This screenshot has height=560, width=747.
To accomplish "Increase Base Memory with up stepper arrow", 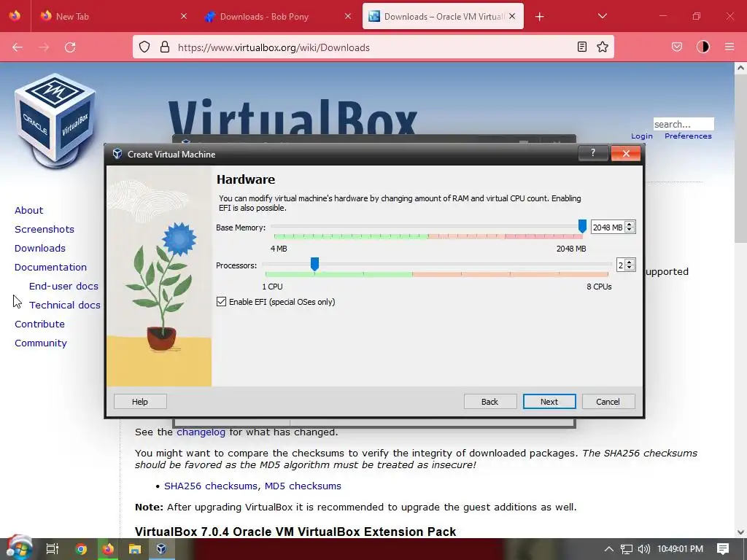I will pos(630,225).
